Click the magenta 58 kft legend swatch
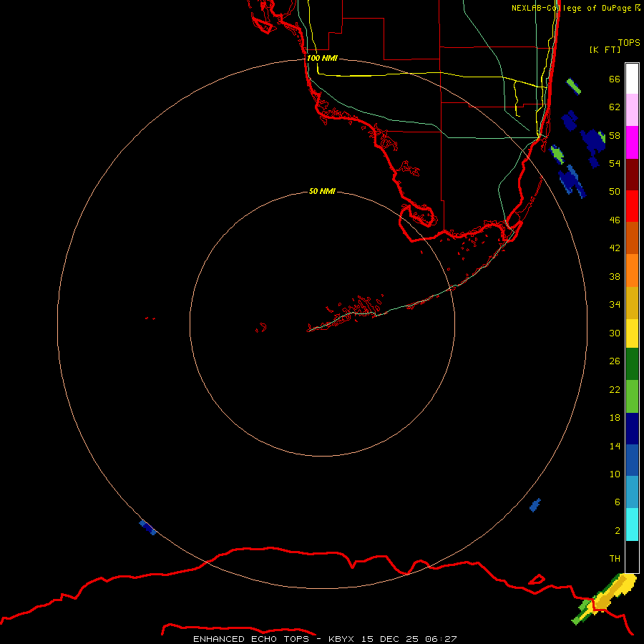Image resolution: width=644 pixels, height=644 pixels. point(632,142)
